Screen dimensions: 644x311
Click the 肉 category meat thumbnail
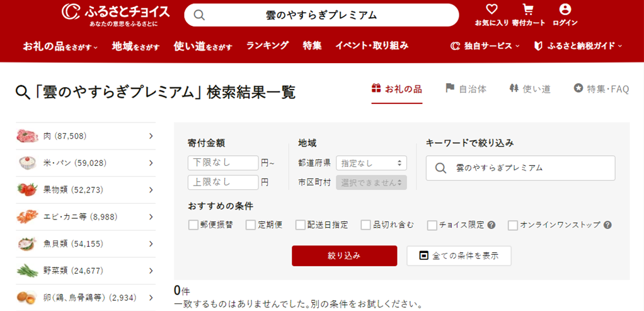click(x=28, y=136)
